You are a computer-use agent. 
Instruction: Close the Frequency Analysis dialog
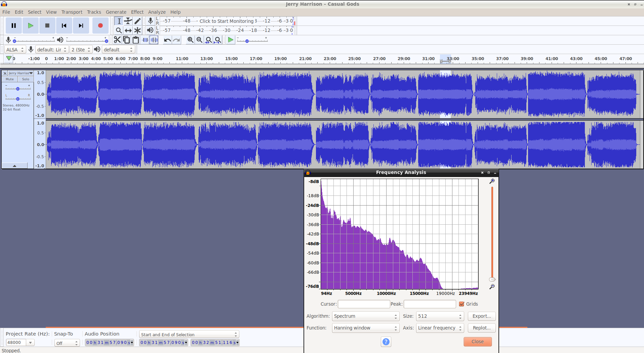pos(478,342)
